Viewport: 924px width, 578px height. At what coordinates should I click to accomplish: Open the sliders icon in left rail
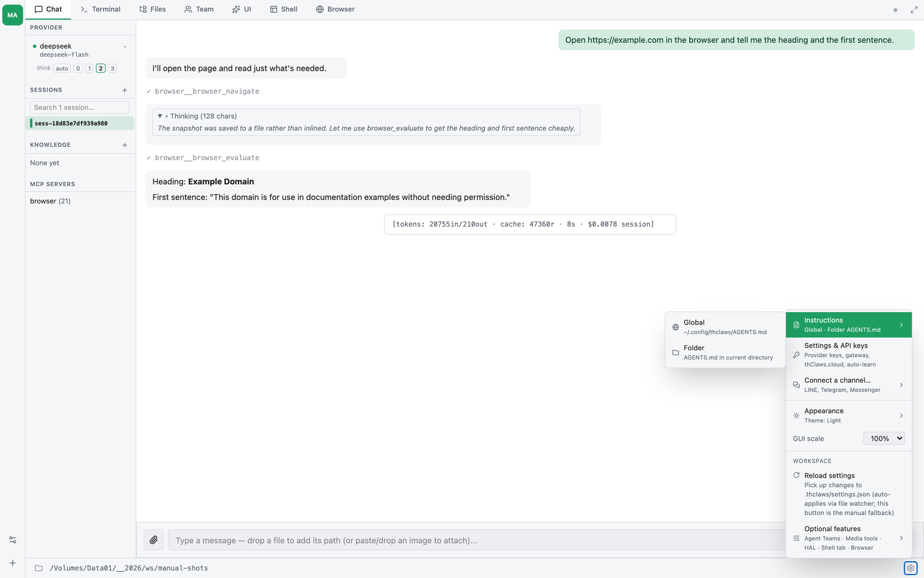(x=13, y=540)
